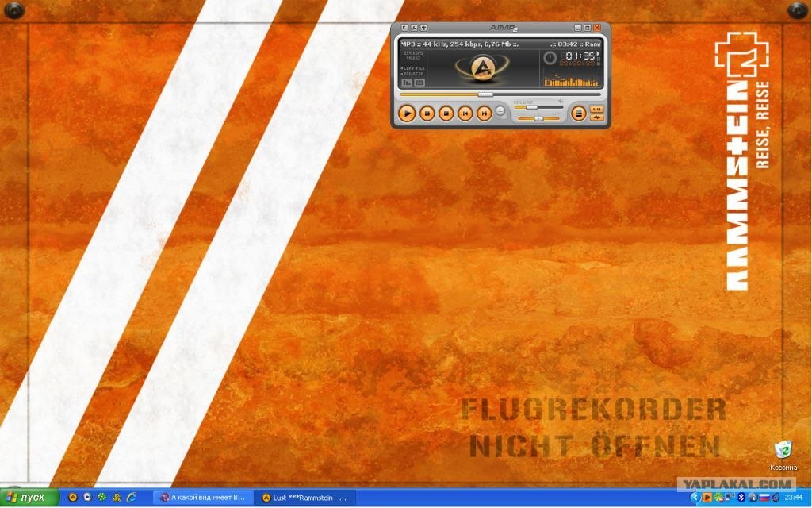
Task: Click the small window-mode icon in AIMP display
Action: pos(419,83)
